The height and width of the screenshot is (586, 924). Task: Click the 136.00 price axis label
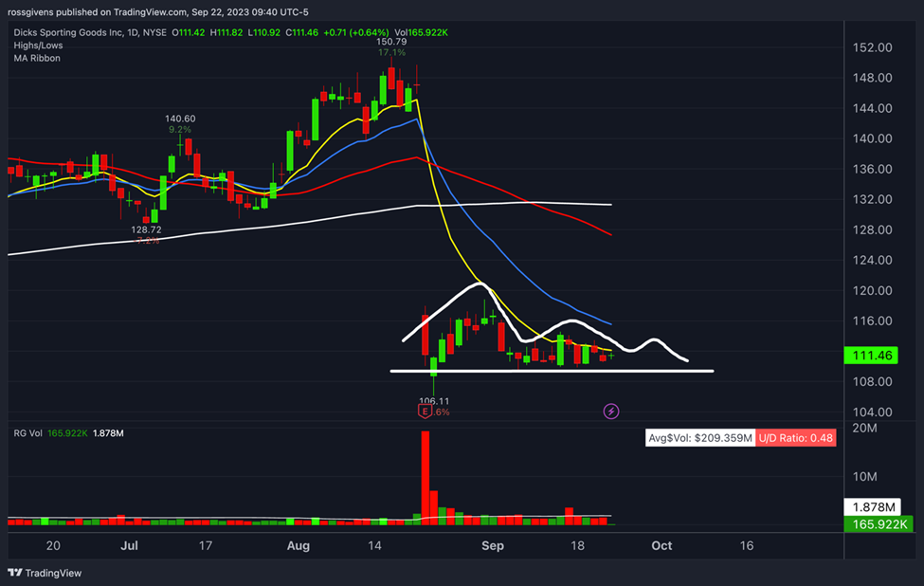click(872, 169)
